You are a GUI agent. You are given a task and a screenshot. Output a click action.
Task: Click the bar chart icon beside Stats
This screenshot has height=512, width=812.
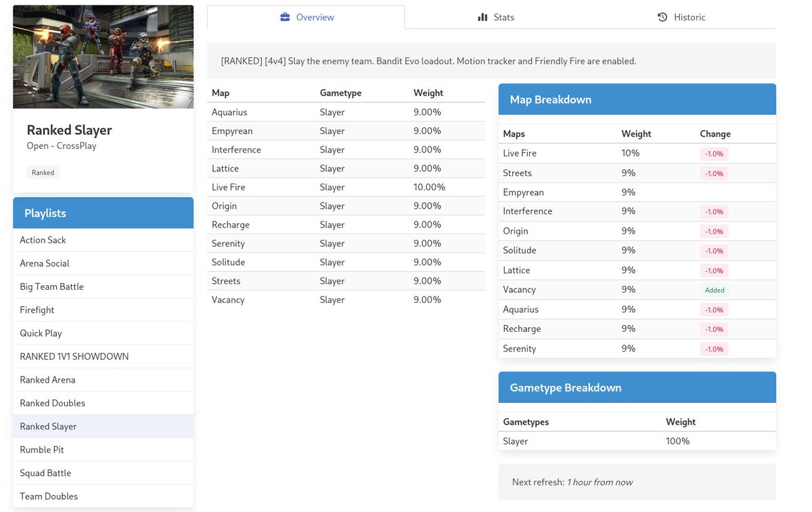(482, 17)
